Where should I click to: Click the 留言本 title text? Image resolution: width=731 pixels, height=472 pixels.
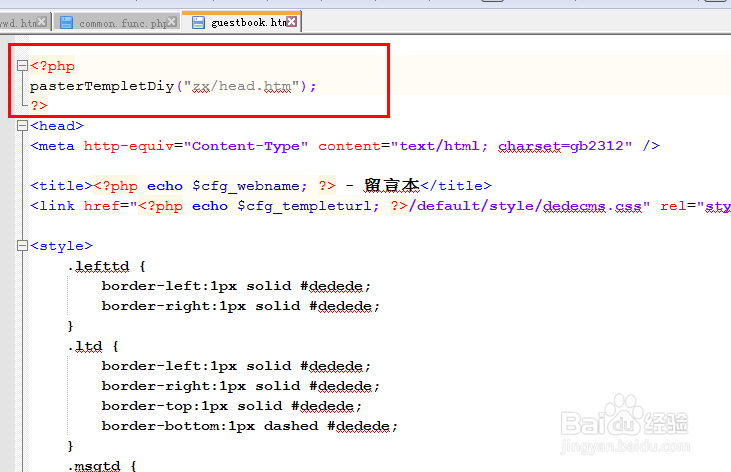[x=392, y=186]
